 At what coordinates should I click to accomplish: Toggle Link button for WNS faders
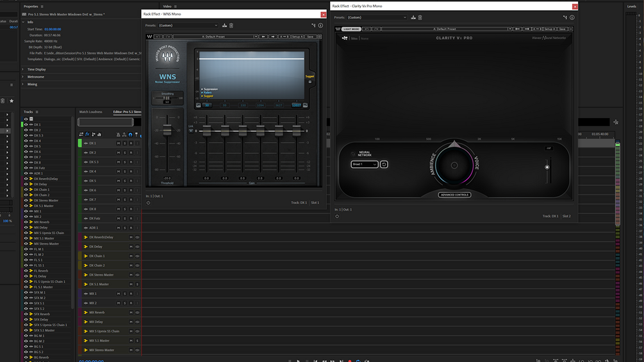191,131
